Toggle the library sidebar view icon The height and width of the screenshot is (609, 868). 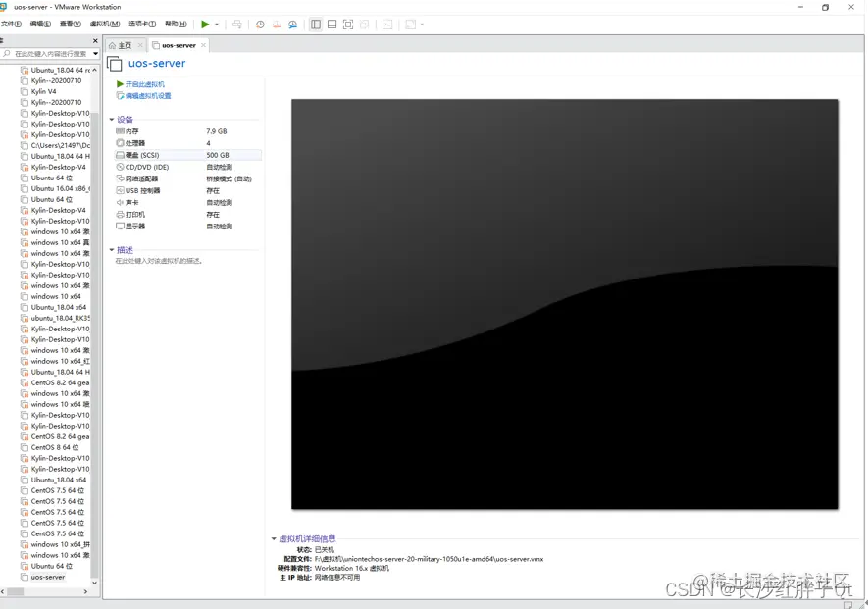316,25
